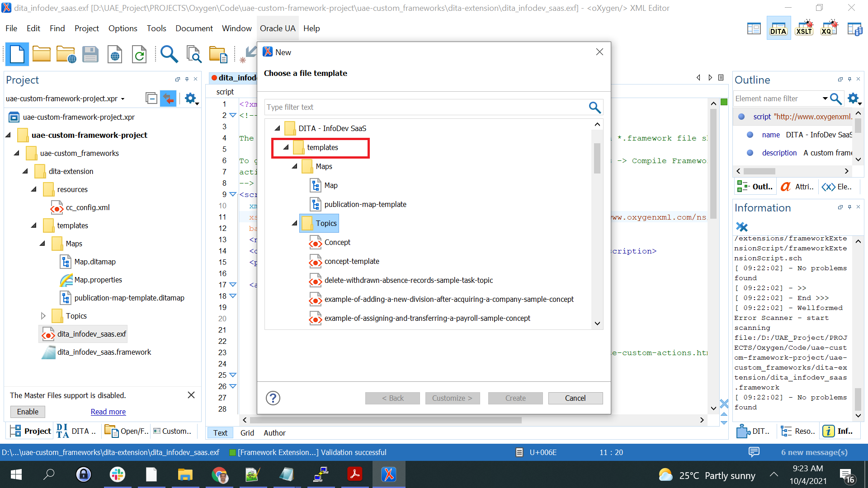Open the File menu
The width and height of the screenshot is (868, 488).
pyautogui.click(x=11, y=28)
